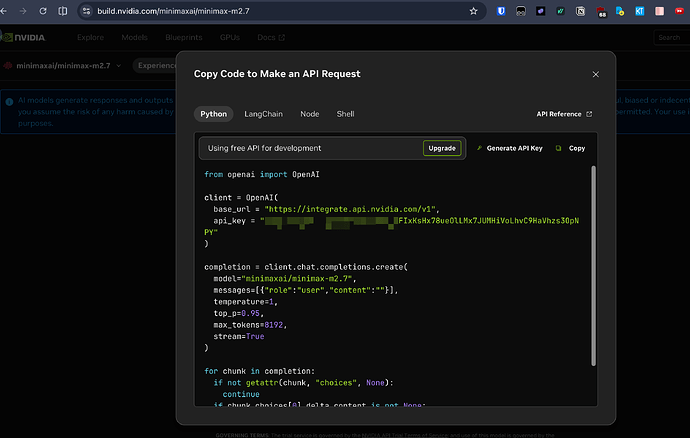Open the browser side panel icon
Viewport: 690px width, 438px height.
point(63,11)
